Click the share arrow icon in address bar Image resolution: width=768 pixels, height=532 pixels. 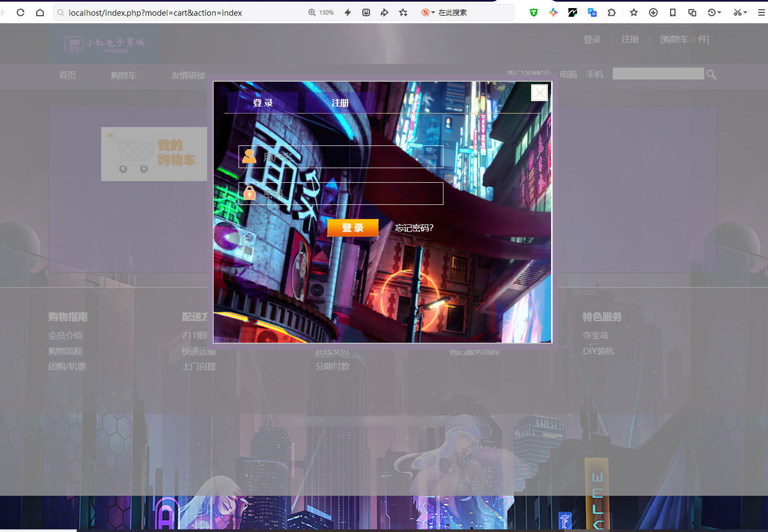(385, 12)
